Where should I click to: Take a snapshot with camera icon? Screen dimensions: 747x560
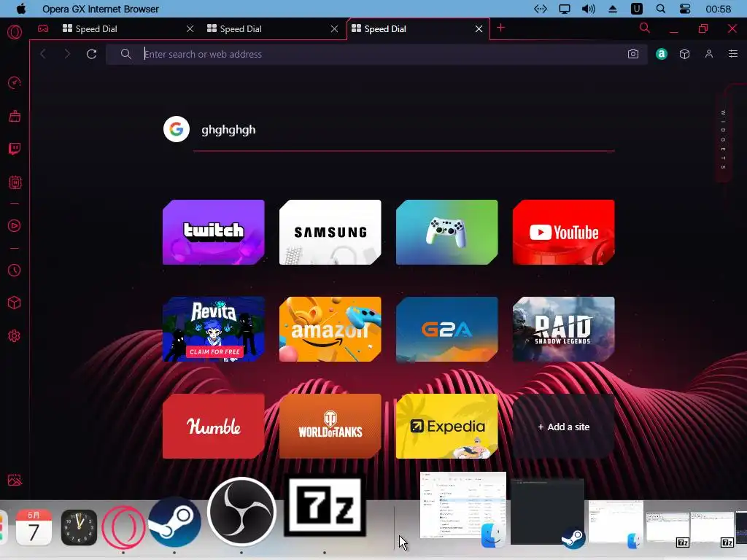click(633, 54)
